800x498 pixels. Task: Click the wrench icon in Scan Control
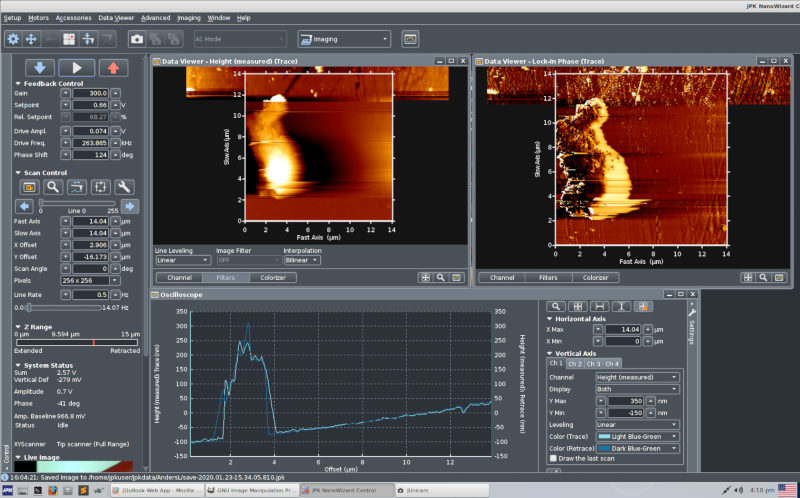(124, 187)
